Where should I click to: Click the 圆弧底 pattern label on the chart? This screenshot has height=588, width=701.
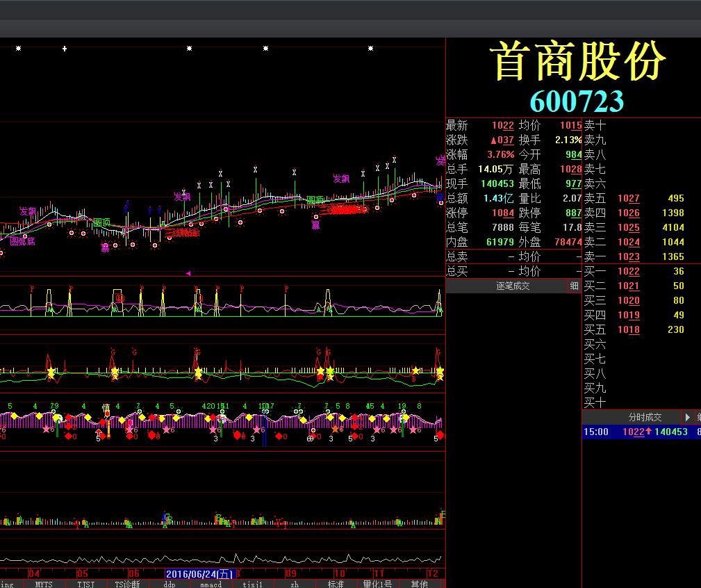coord(22,241)
